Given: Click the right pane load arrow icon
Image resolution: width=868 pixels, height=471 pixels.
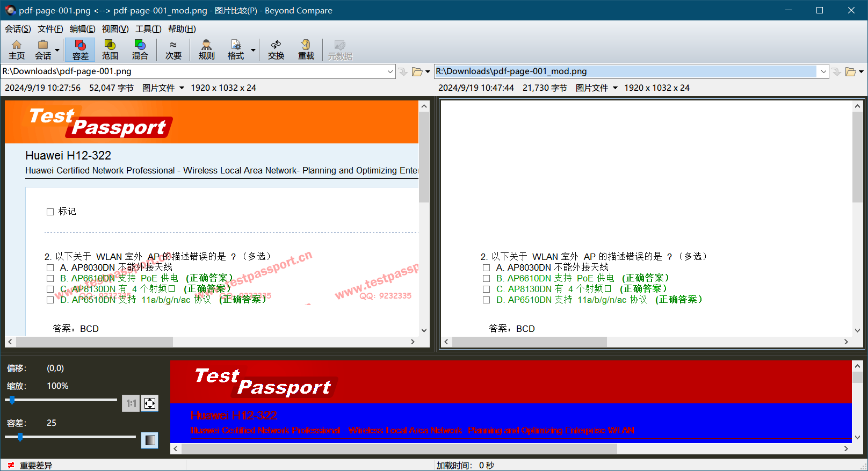Looking at the screenshot, I should (x=836, y=71).
